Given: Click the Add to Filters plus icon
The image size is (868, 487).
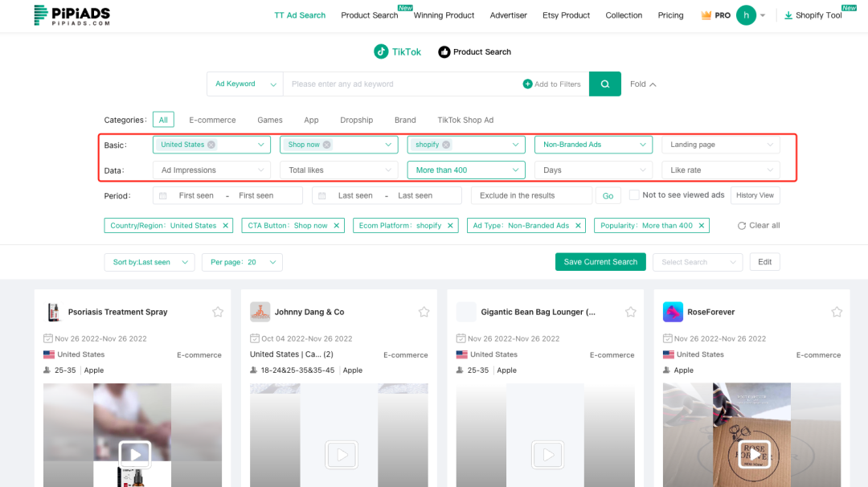Looking at the screenshot, I should pyautogui.click(x=527, y=84).
